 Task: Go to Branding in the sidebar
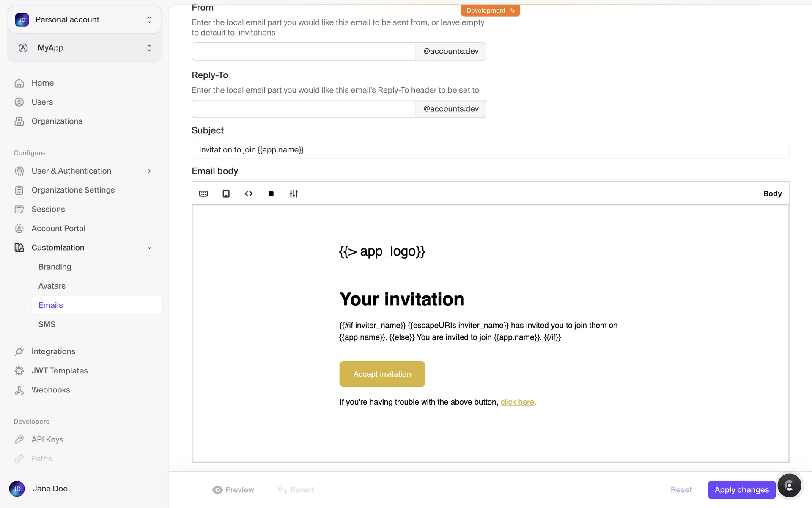click(55, 267)
